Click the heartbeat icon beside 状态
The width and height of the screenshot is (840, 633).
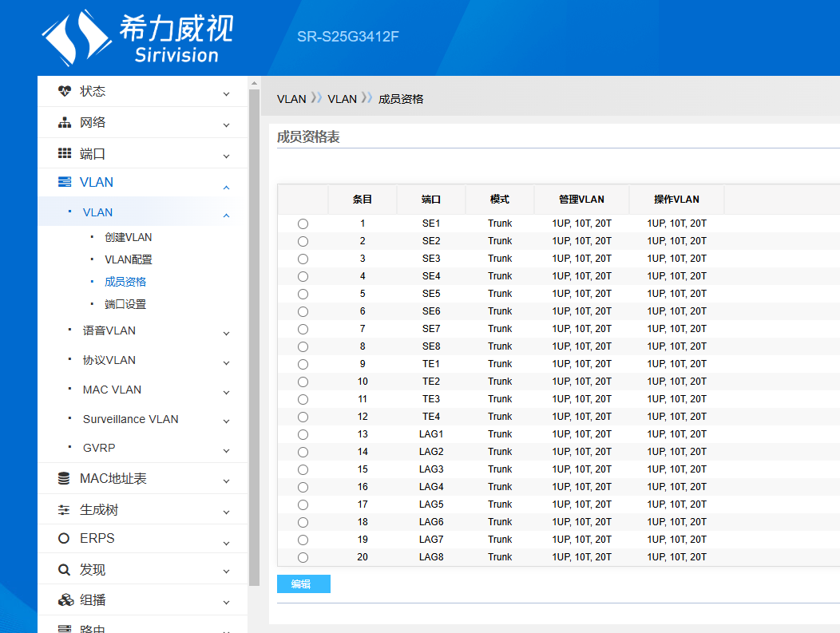click(65, 91)
